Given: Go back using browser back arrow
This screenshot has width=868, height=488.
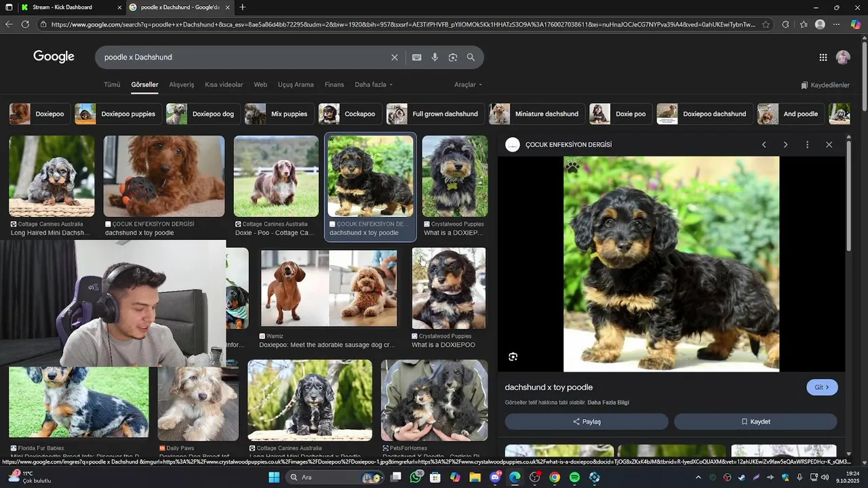Looking at the screenshot, I should pyautogui.click(x=9, y=24).
